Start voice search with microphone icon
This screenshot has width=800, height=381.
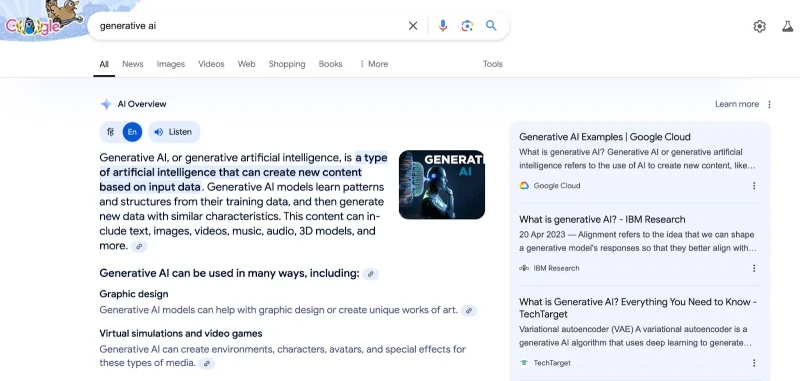pos(442,26)
